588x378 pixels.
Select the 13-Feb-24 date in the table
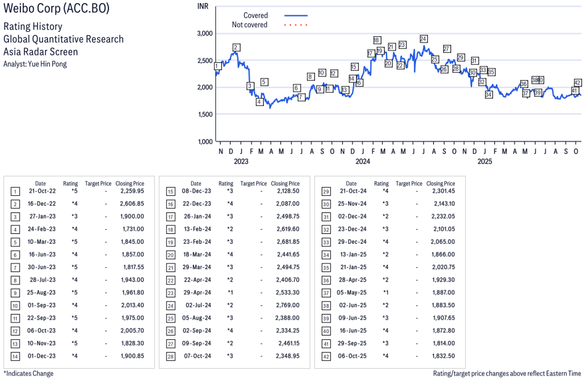[x=195, y=230]
